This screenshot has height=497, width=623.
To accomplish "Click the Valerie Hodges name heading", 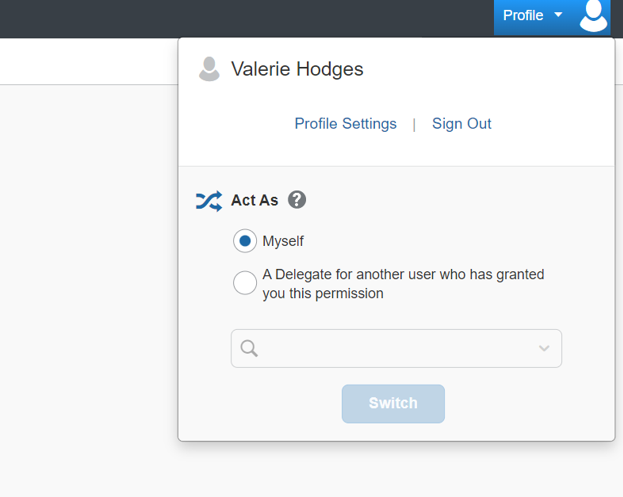I will (x=297, y=69).
